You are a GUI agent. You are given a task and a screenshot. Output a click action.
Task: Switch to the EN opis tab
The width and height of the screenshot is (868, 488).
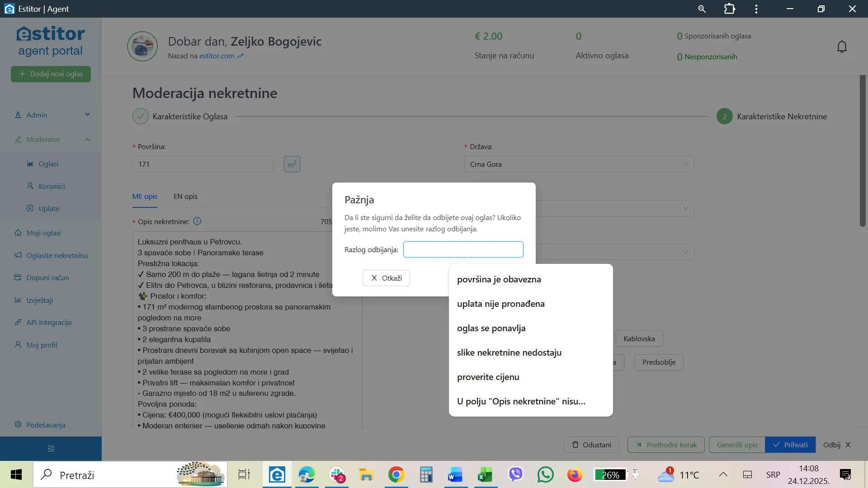tap(185, 197)
